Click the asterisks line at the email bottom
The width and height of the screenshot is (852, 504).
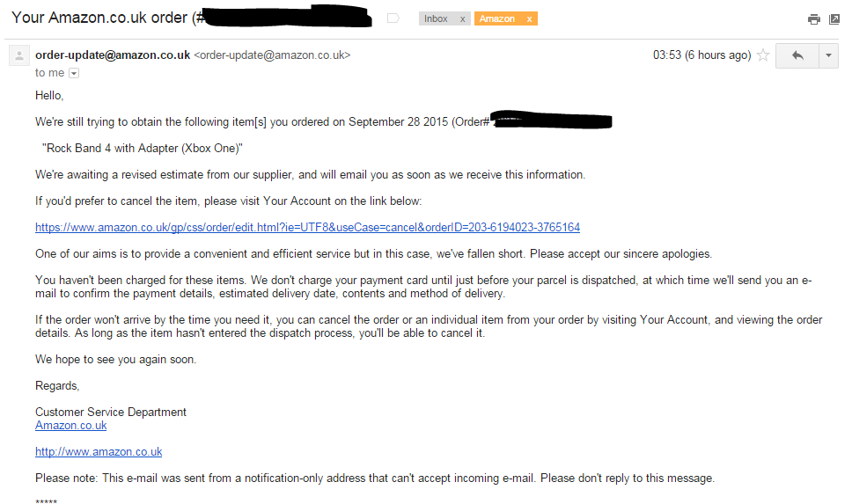coord(46,501)
